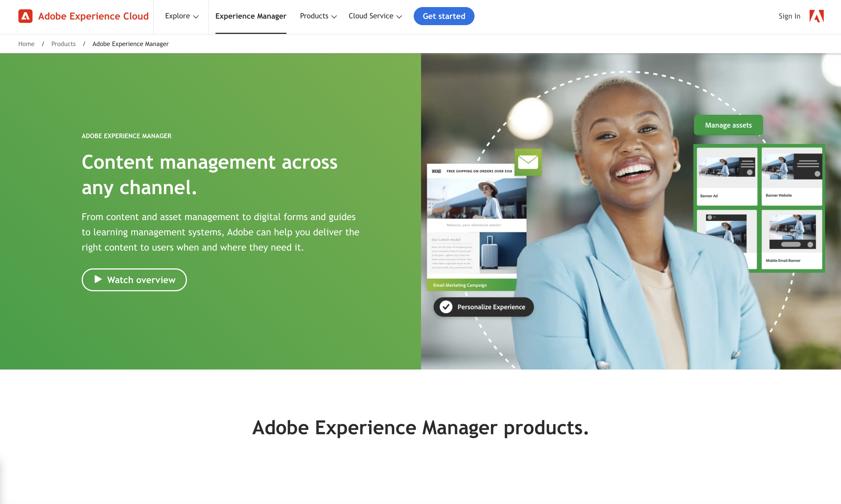The image size is (841, 504).
Task: Click the Adobe Experience Manager breadcrumb item
Action: click(130, 44)
